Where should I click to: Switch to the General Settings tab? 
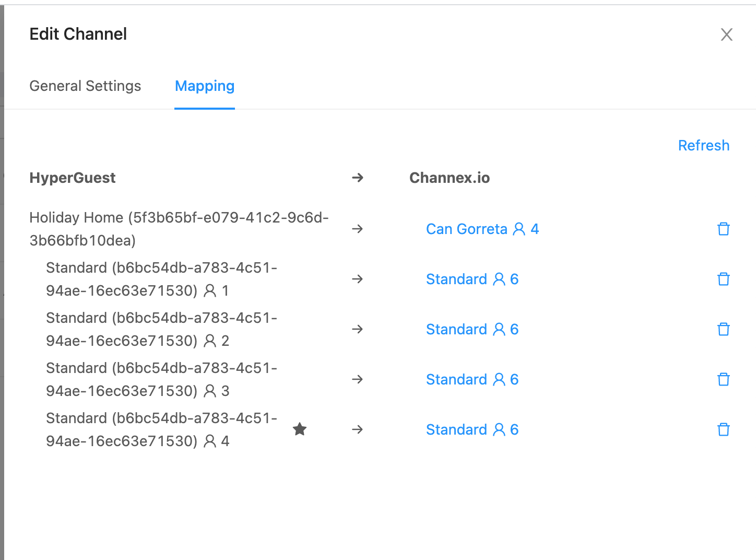[x=85, y=86]
